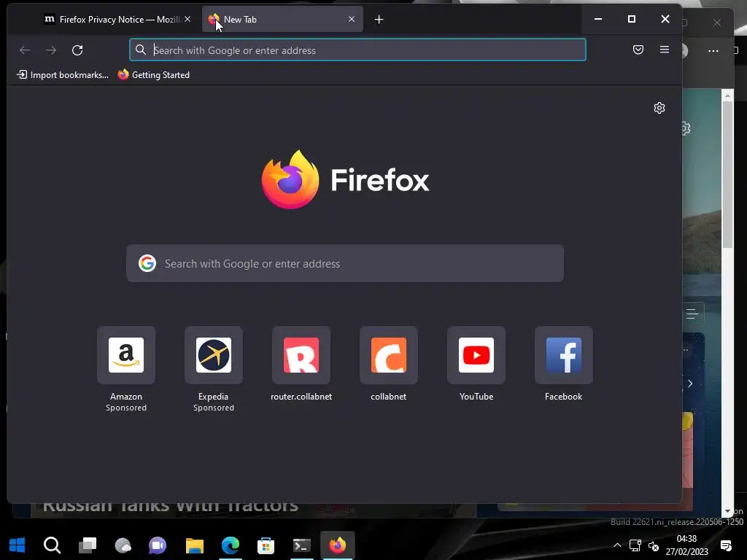This screenshot has height=560, width=747.
Task: Open the YouTube shortcut tile
Action: [x=476, y=355]
